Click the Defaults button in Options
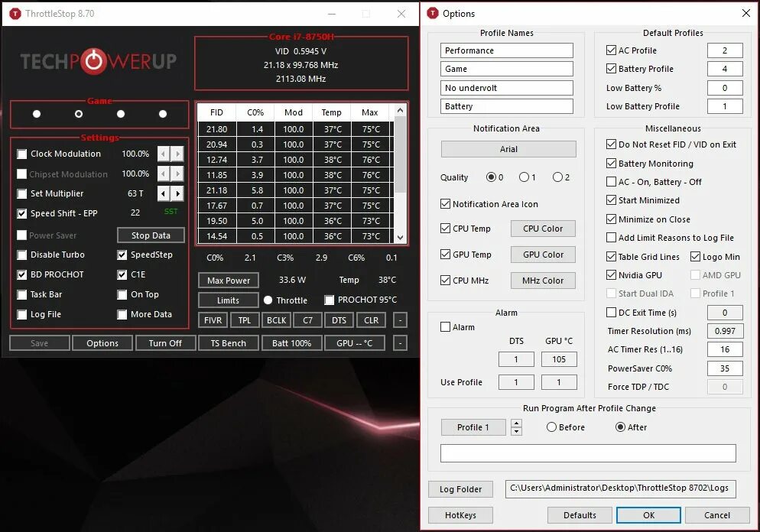Image resolution: width=760 pixels, height=532 pixels. (x=580, y=515)
